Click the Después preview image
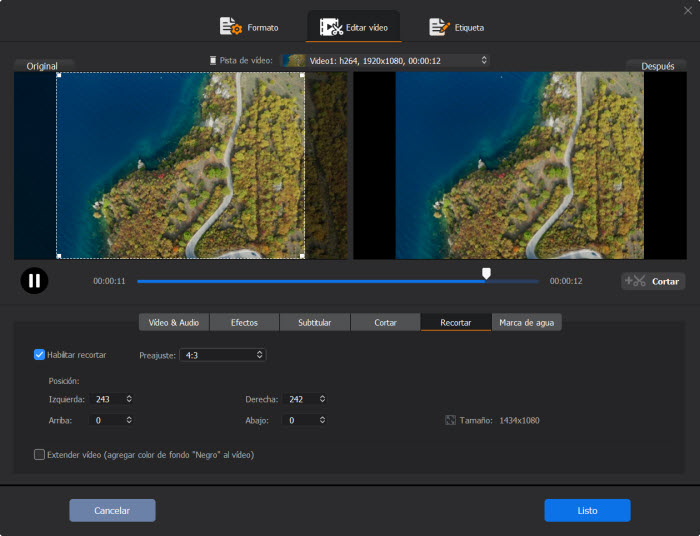 520,165
